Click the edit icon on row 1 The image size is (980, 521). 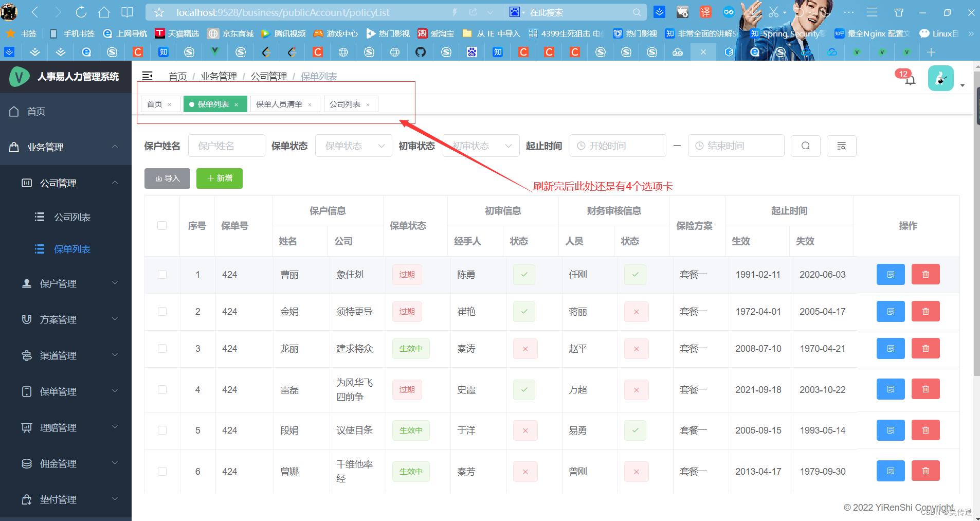click(891, 274)
